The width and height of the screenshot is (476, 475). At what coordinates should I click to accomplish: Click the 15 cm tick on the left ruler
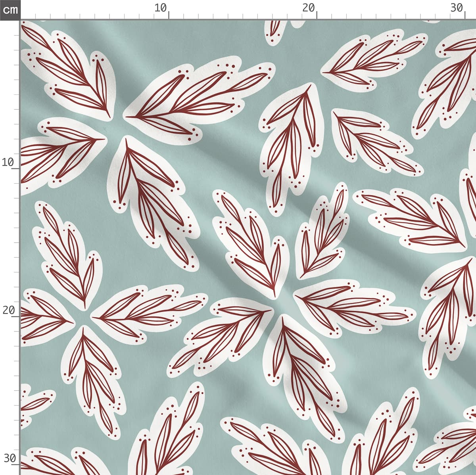(17, 243)
